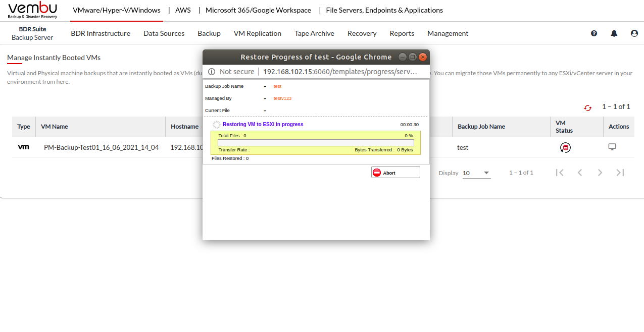The width and height of the screenshot is (644, 332).
Task: Open the Recovery menu
Action: pyautogui.click(x=362, y=33)
